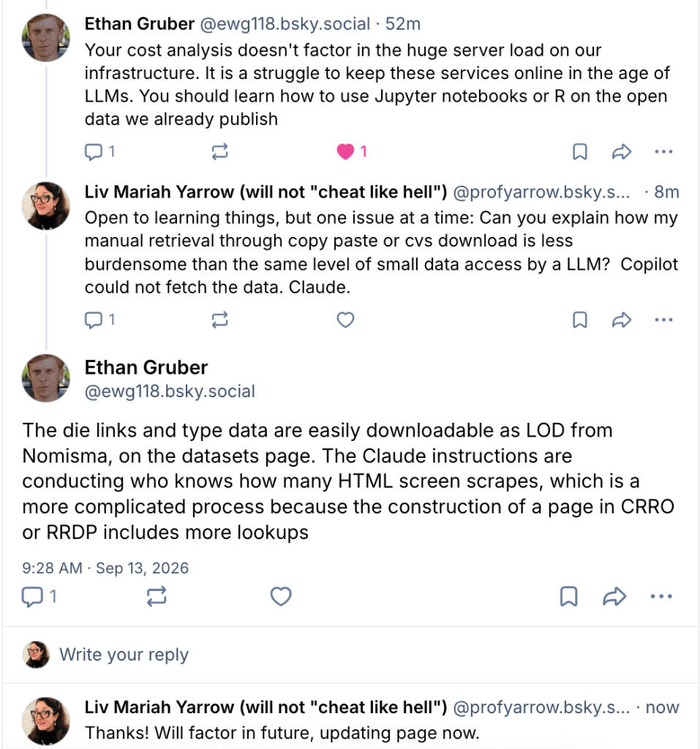Open more options on Ethan's 52m post
Image resolution: width=700 pixels, height=749 pixels.
(x=663, y=152)
